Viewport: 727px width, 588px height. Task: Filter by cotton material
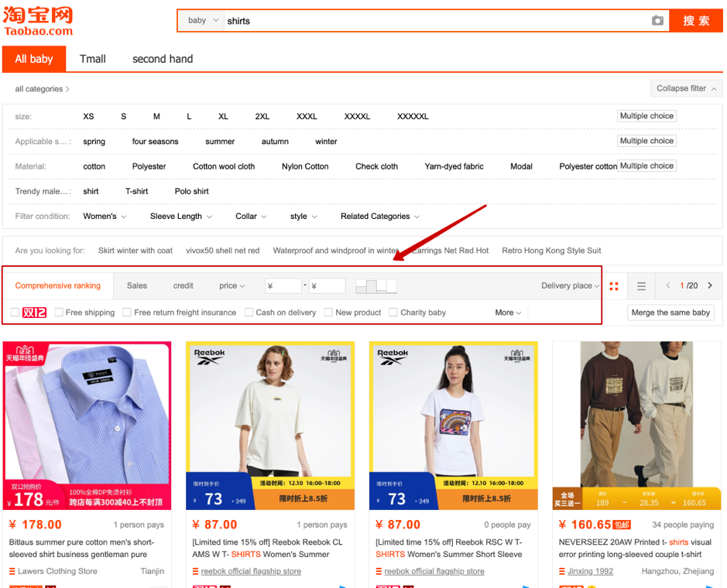click(x=94, y=166)
